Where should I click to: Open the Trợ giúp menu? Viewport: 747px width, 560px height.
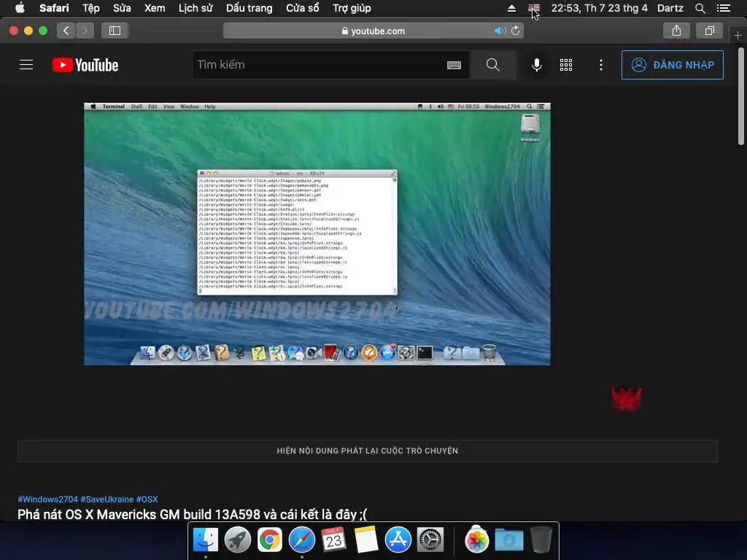tap(352, 8)
